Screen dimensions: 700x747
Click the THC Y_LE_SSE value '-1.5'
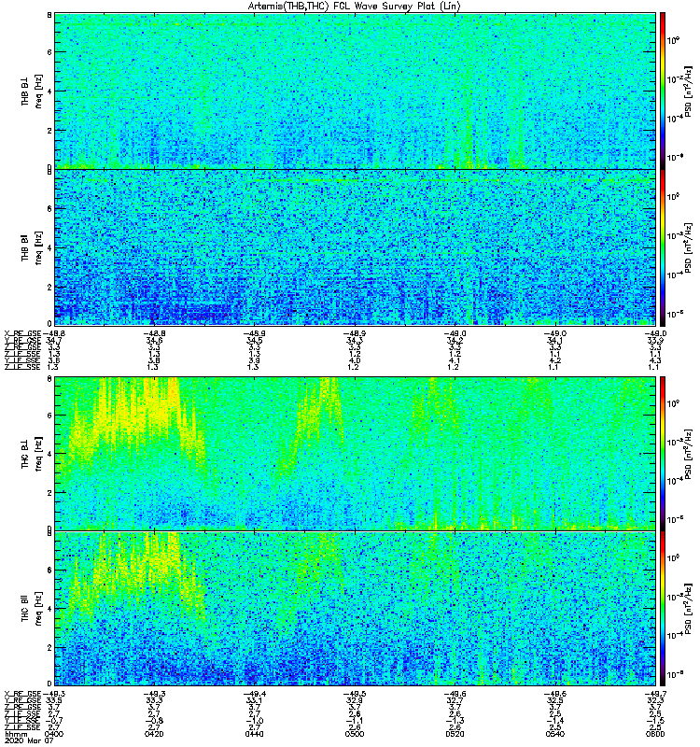pyautogui.click(x=655, y=720)
